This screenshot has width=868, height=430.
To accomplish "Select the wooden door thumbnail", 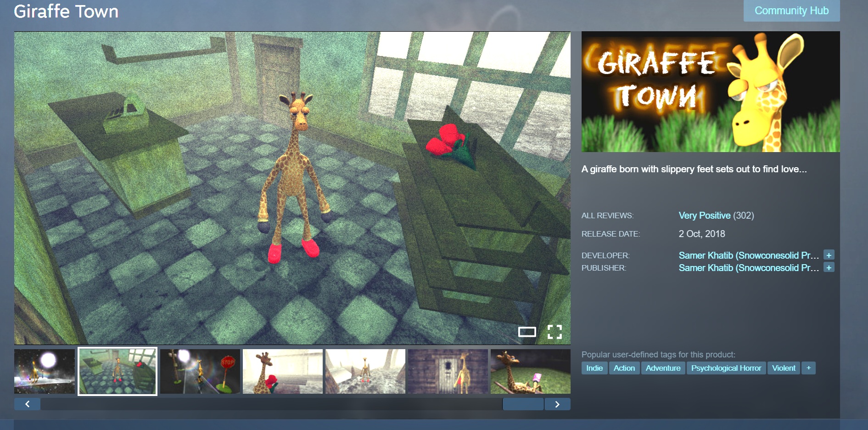I will 448,371.
